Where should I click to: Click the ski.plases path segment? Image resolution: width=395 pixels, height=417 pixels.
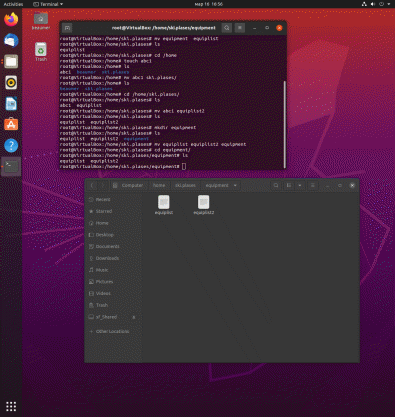click(185, 185)
